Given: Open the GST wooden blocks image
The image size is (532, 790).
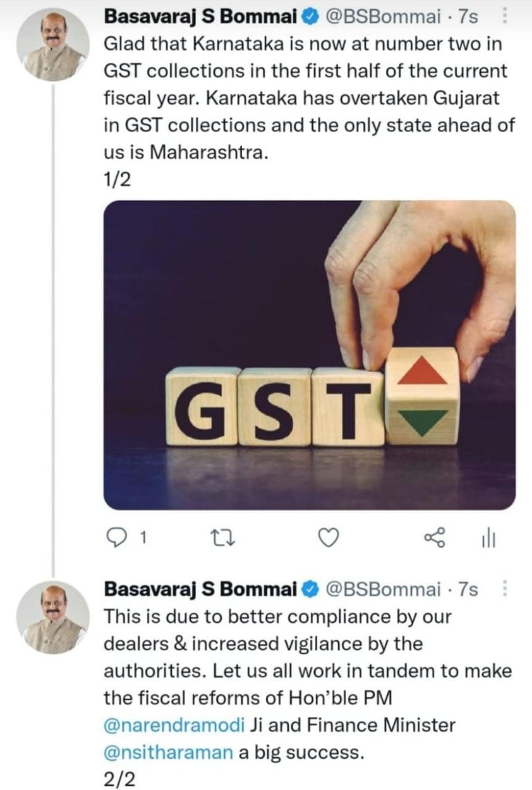Looking at the screenshot, I should click(309, 355).
